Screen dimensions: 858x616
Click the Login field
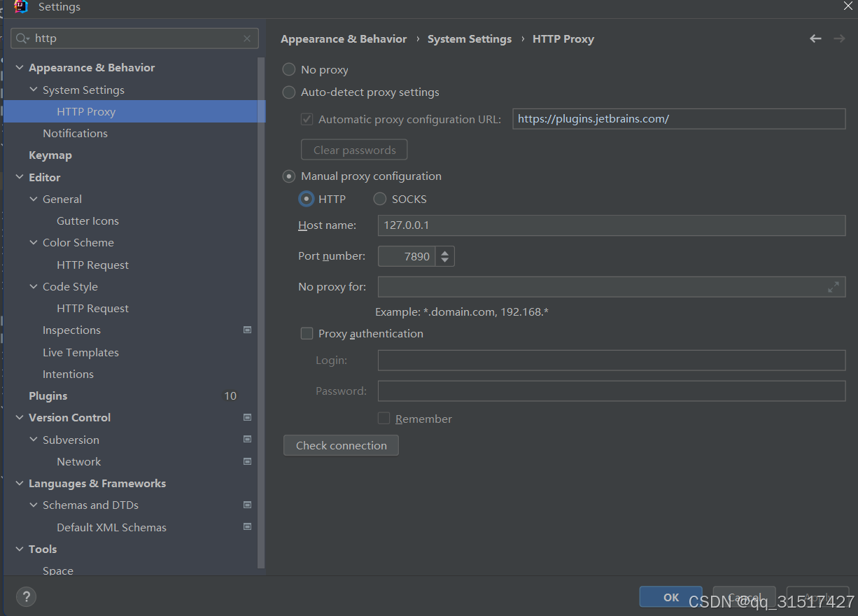click(612, 360)
